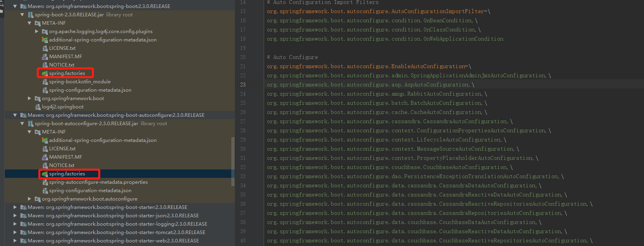Click the '# Auto Configure' comment line
644x246 pixels.
pyautogui.click(x=292, y=57)
